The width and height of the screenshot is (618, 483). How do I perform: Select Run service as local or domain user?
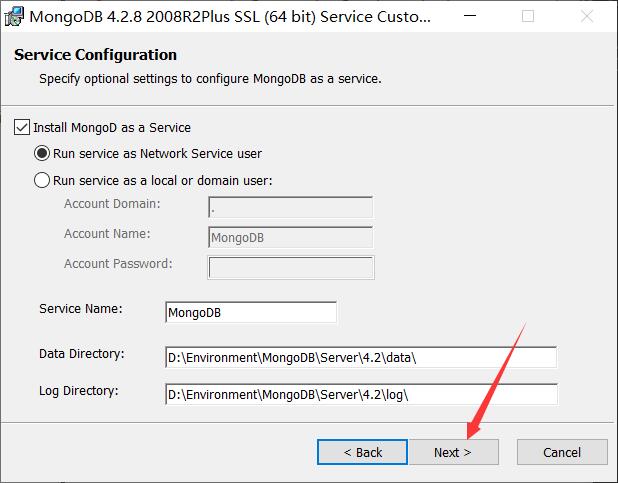[x=42, y=180]
